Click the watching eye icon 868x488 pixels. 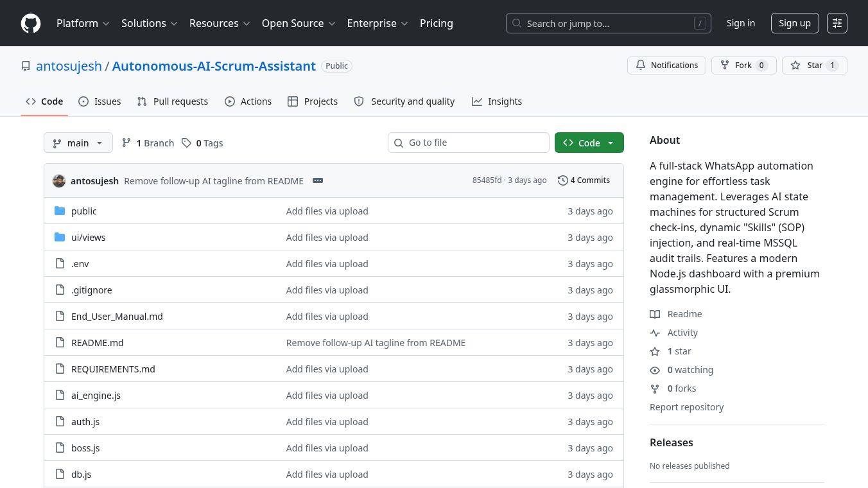tap(655, 370)
